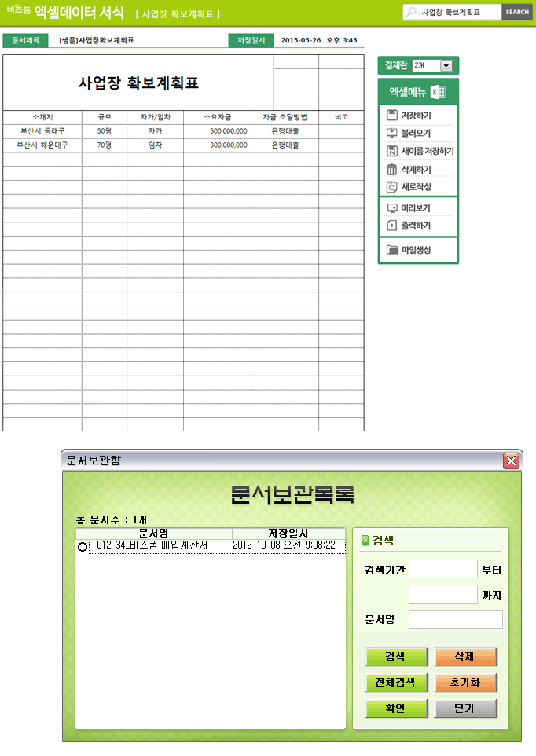This screenshot has width=536, height=756.
Task: Click the trash icon for 삭제하기
Action: pyautogui.click(x=392, y=169)
